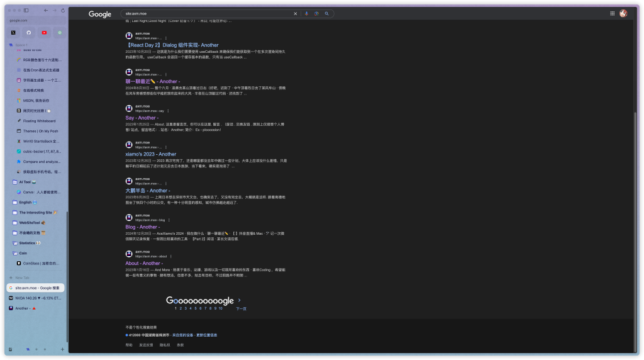This screenshot has width=644, height=360.
Task: Open the pinned X (Twitter) shortcut
Action: click(13, 32)
